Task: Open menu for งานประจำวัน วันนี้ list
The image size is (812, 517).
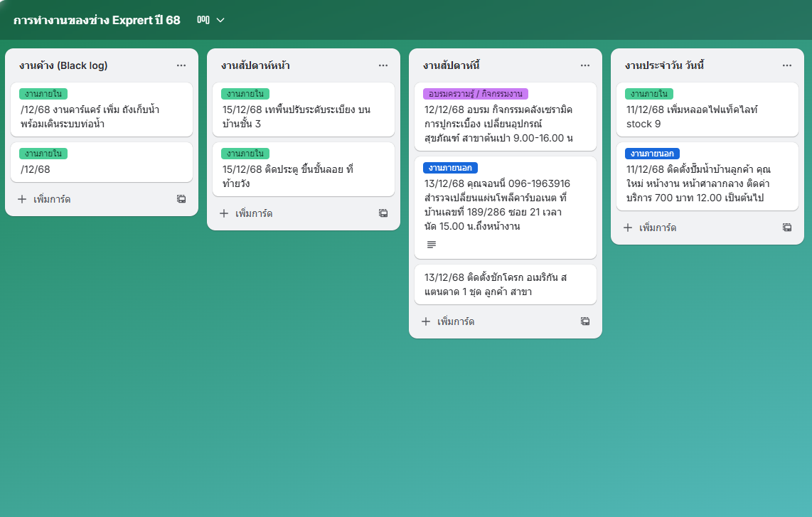Action: point(787,65)
